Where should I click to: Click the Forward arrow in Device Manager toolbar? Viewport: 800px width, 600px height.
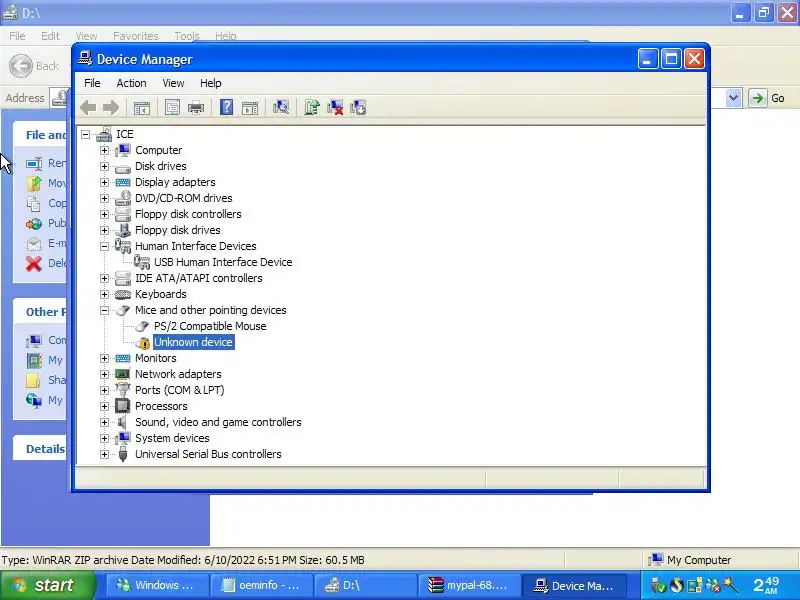110,108
